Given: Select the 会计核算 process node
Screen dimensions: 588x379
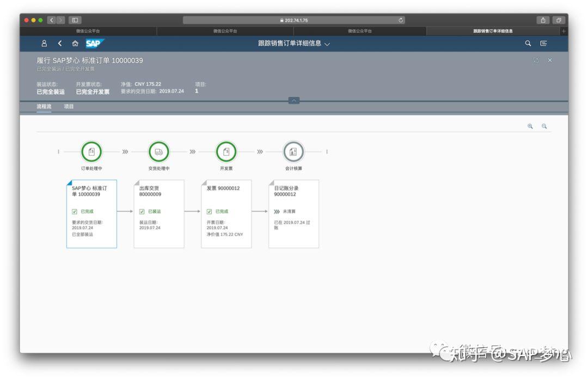Looking at the screenshot, I should click(x=293, y=151).
